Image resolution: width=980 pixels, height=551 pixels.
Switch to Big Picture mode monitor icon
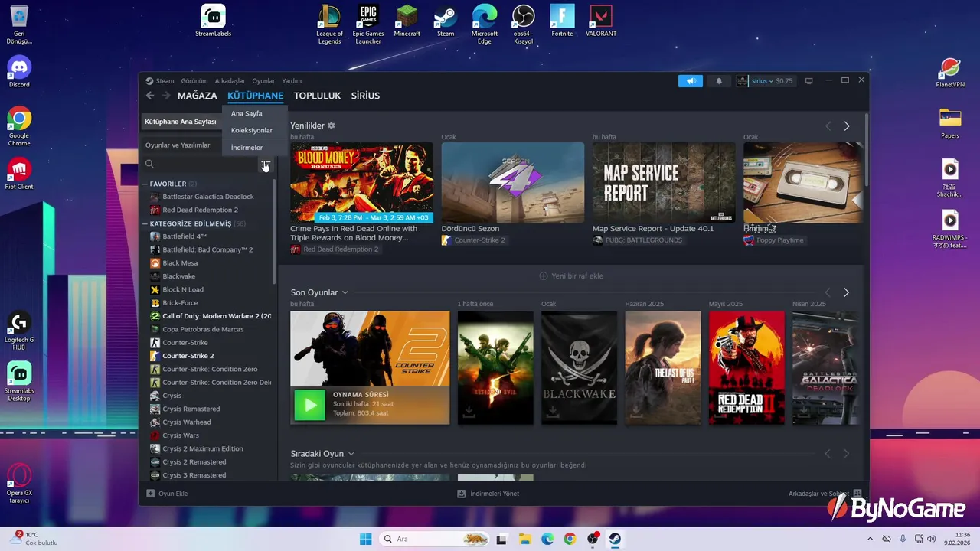click(x=808, y=80)
